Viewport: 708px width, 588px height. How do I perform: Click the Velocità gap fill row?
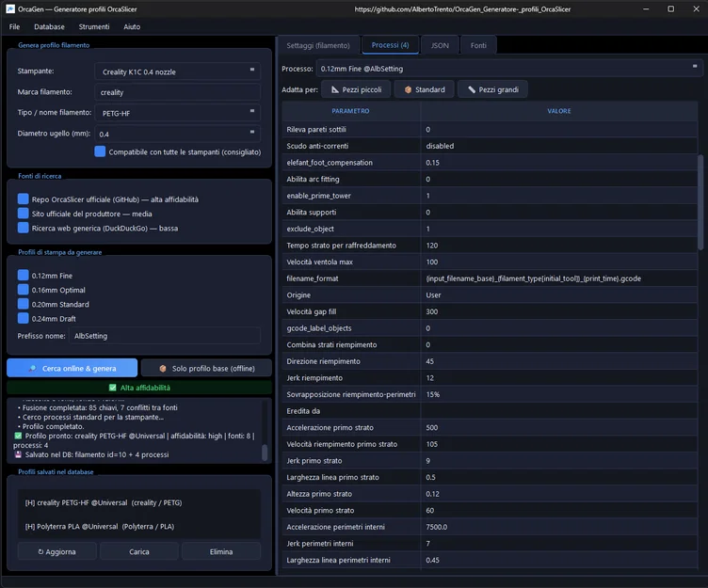tap(490, 311)
